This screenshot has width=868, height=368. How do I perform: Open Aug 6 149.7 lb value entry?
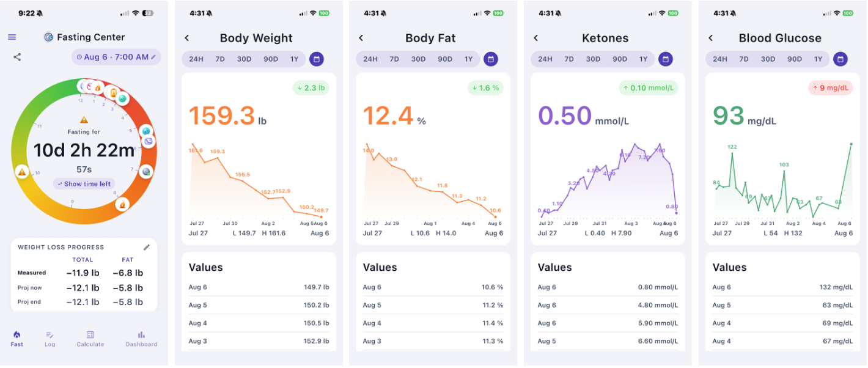click(x=259, y=287)
